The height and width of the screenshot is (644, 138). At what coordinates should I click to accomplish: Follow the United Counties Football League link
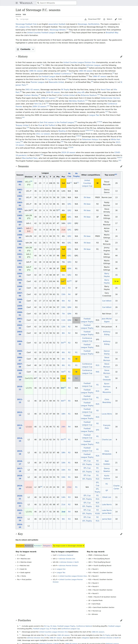pyautogui.click(x=41, y=33)
